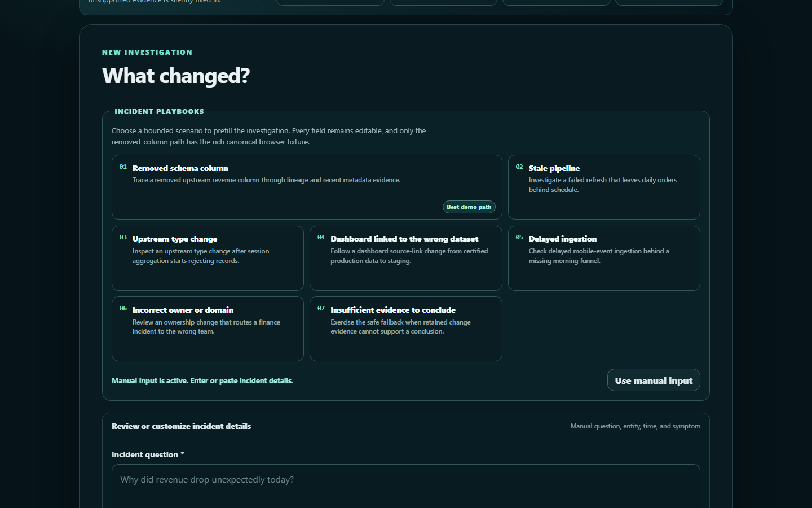Click 'Inspect an upstream type change' description

(201, 256)
